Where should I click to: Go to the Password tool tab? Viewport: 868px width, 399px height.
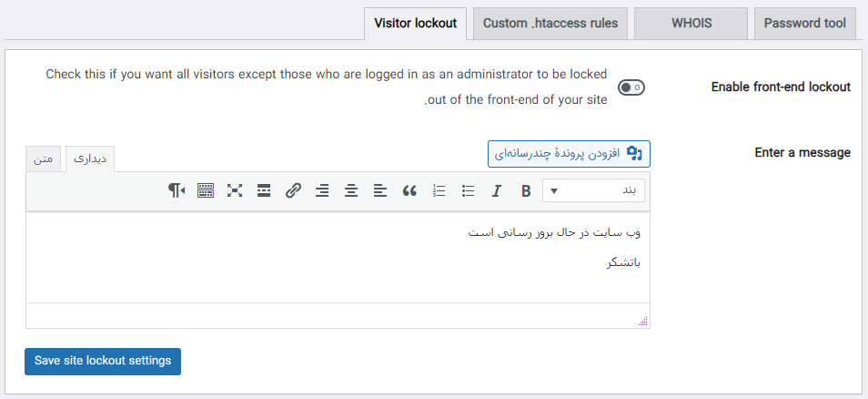click(805, 24)
